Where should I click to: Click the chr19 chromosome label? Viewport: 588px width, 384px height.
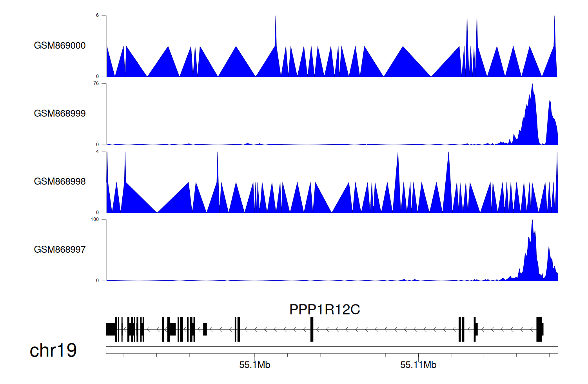click(x=53, y=350)
